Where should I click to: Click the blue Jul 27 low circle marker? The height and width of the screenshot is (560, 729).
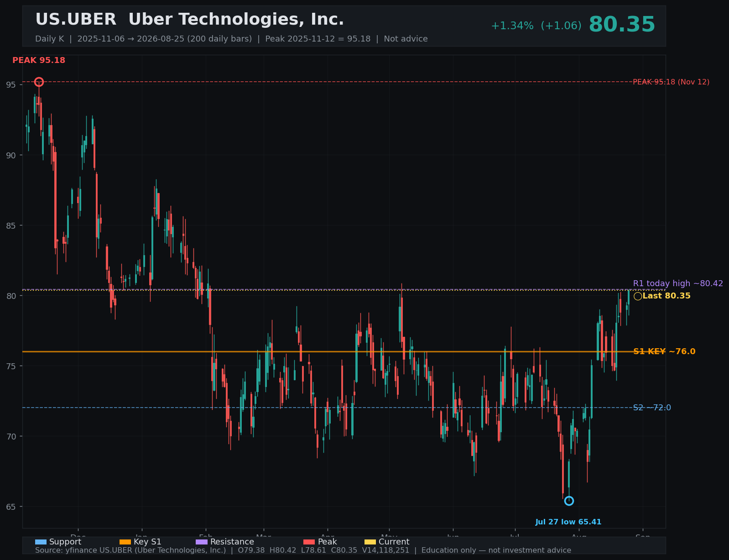pos(569,501)
